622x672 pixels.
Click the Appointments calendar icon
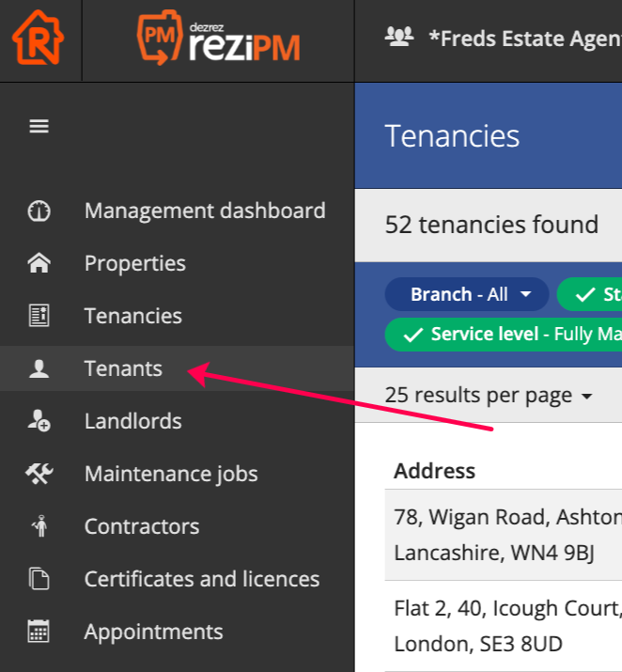pyautogui.click(x=39, y=632)
